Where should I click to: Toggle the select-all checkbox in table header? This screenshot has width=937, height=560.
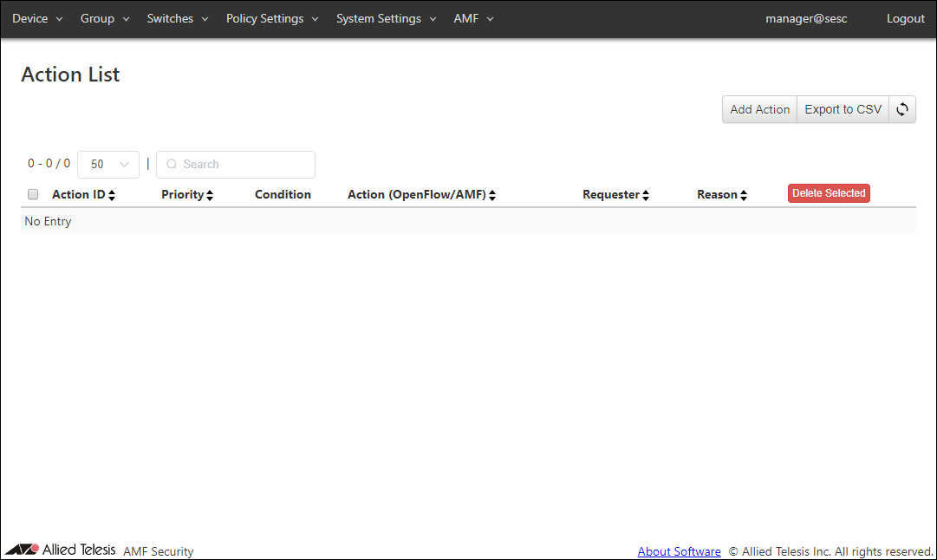click(33, 194)
